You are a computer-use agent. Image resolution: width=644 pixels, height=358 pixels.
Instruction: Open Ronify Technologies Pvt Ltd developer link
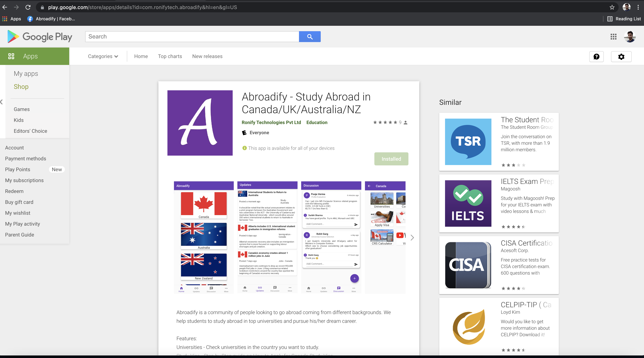pyautogui.click(x=271, y=122)
